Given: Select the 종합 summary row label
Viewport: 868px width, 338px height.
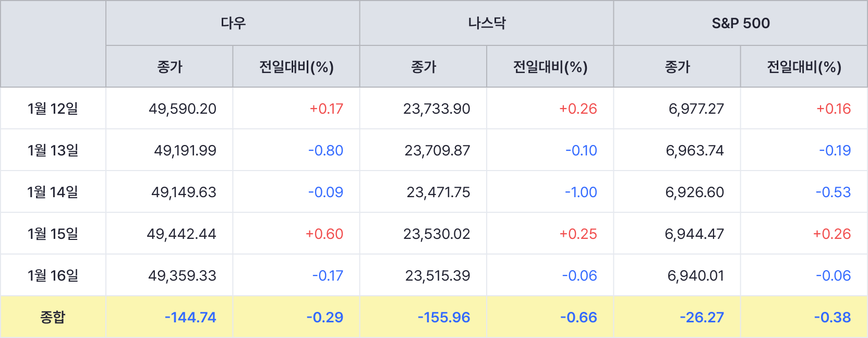Looking at the screenshot, I should (x=53, y=317).
